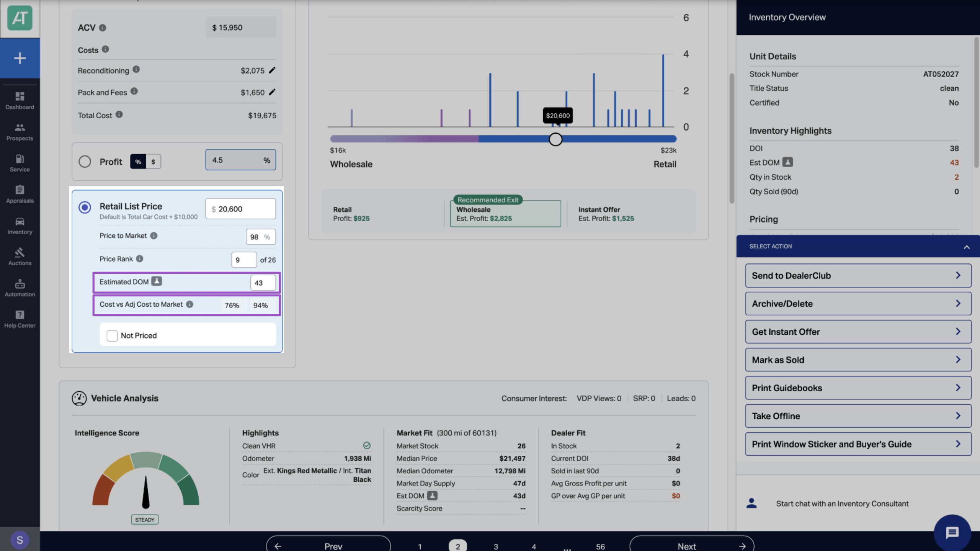Click the Pack and Fees info icon
Viewport: 980px width, 551px height.
(x=134, y=91)
